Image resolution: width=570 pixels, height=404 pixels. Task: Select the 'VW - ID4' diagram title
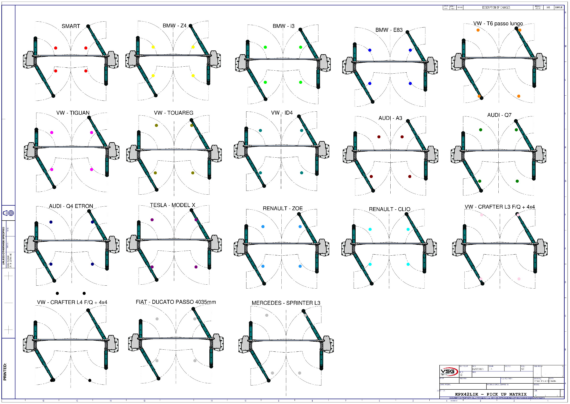click(x=282, y=113)
